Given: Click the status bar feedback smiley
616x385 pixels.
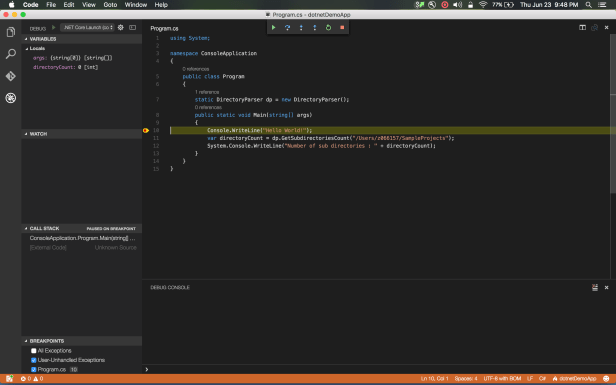Looking at the screenshot, I should (606, 379).
